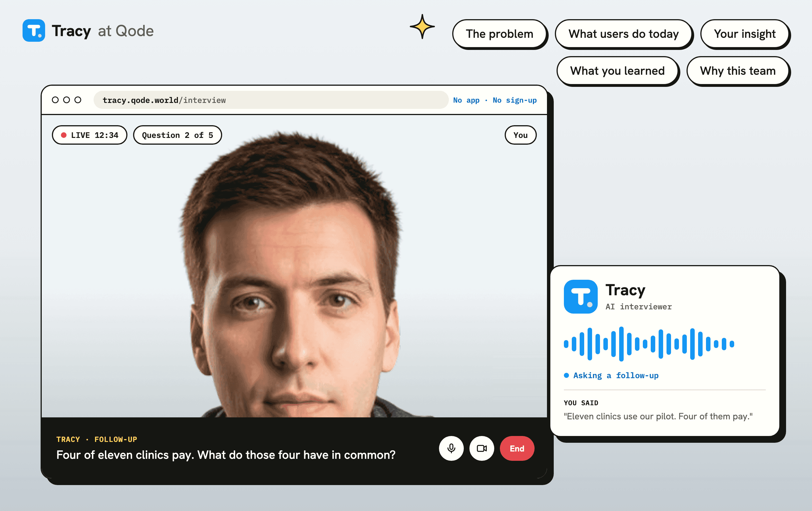Choose the 'What you learned' pill
Screen dimensions: 812x511
tap(617, 71)
